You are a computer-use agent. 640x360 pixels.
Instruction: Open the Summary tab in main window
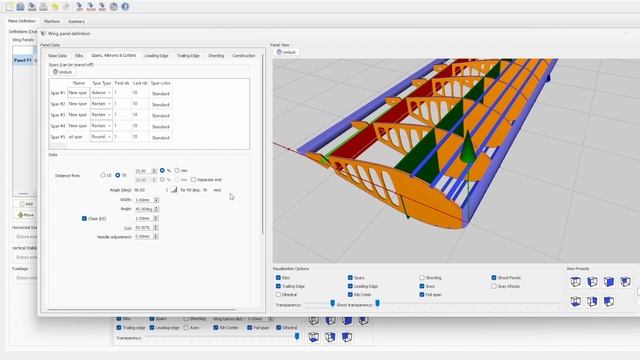76,21
